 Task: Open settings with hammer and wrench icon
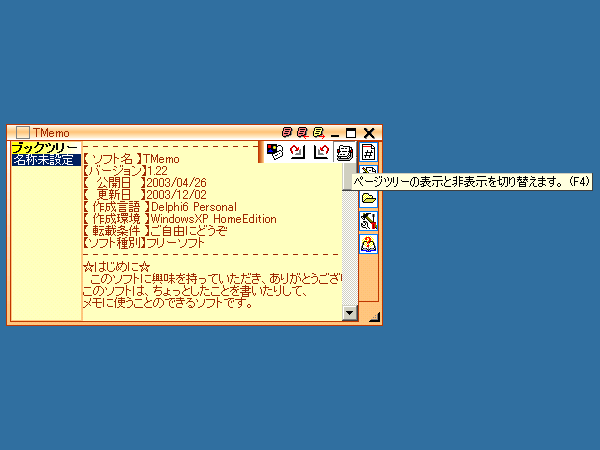click(x=368, y=221)
